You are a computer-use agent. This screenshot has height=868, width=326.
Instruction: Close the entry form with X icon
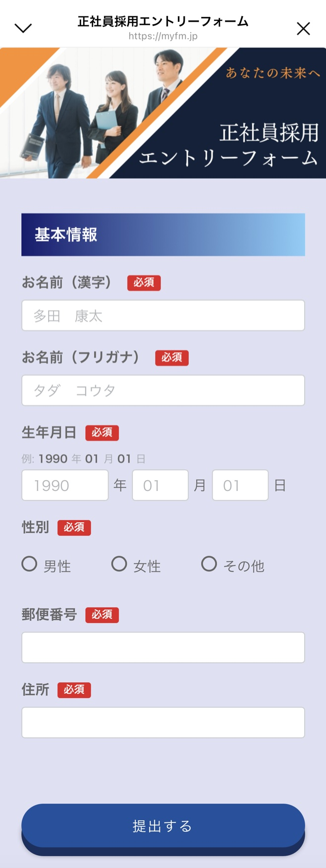point(303,29)
